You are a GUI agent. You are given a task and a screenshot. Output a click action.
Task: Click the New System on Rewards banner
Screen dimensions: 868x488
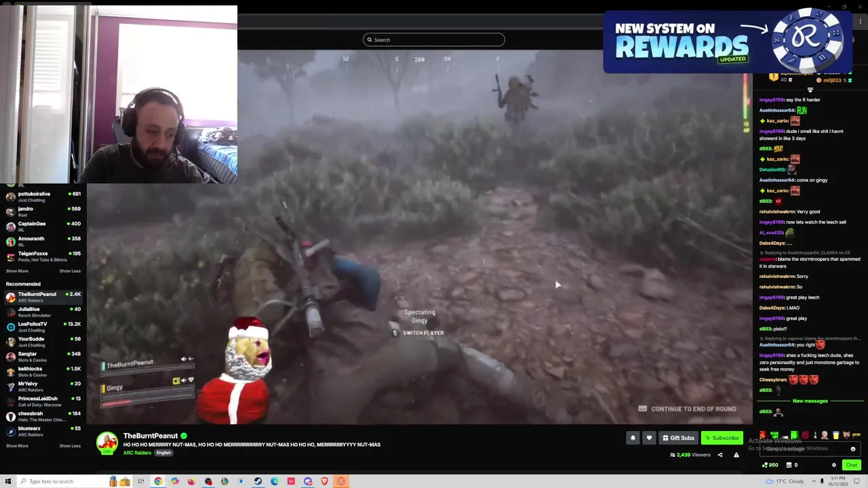(x=728, y=41)
